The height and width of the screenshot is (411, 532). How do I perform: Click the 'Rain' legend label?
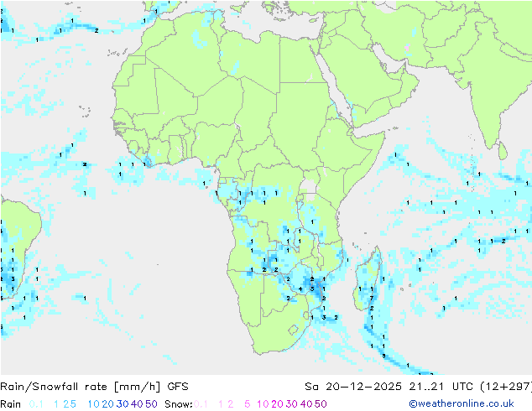pos(11,404)
